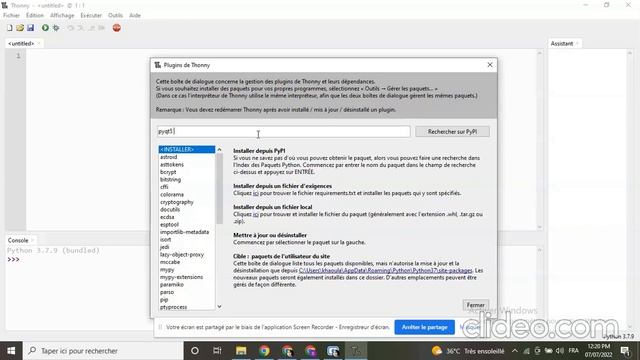The height and width of the screenshot is (360, 640).
Task: Open the Fichier menu
Action: [x=11, y=16]
